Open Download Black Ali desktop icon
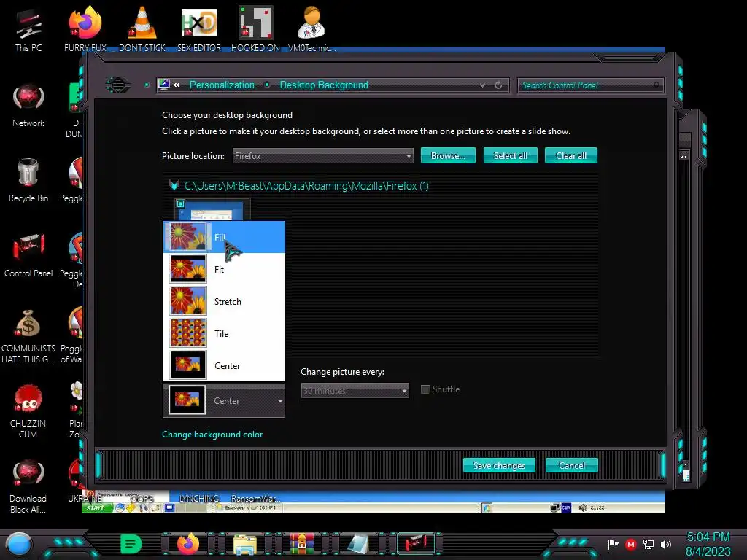 pyautogui.click(x=28, y=486)
